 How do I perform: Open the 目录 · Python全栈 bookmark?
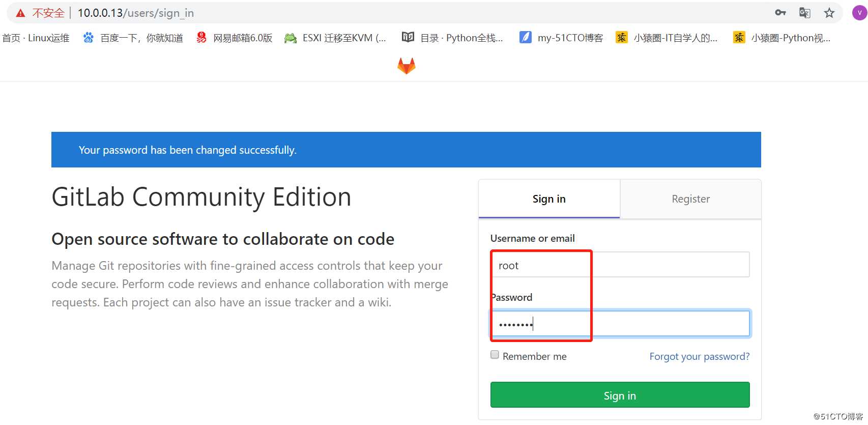pyautogui.click(x=452, y=38)
